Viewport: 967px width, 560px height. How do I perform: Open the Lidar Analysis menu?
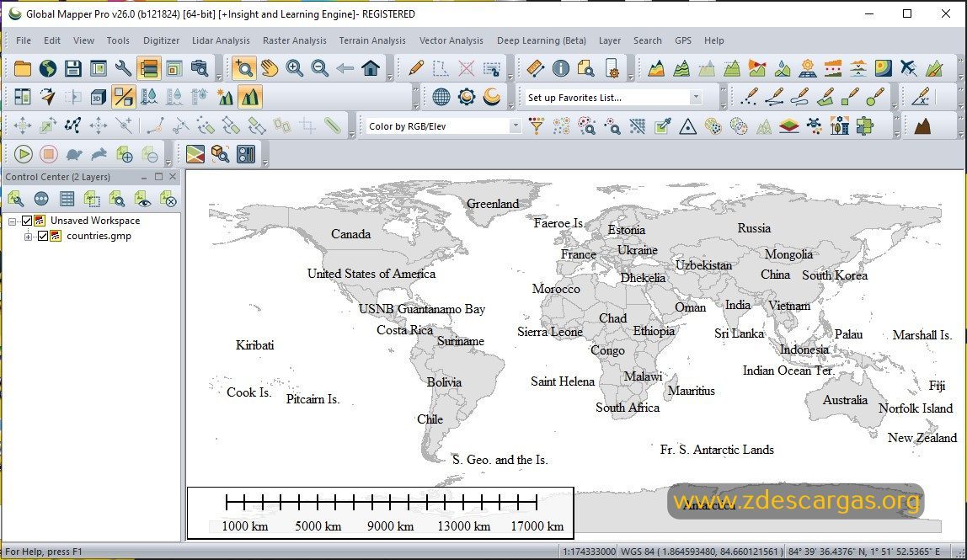click(x=221, y=40)
